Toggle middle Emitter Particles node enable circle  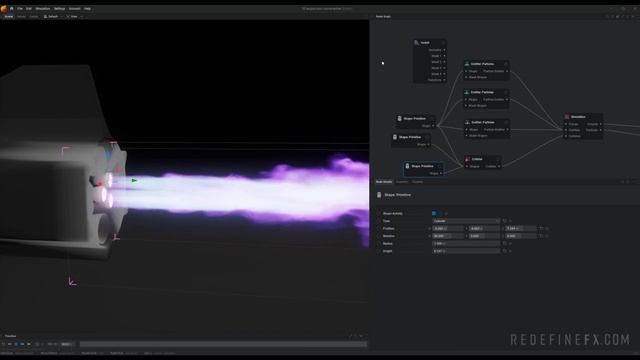(x=506, y=92)
